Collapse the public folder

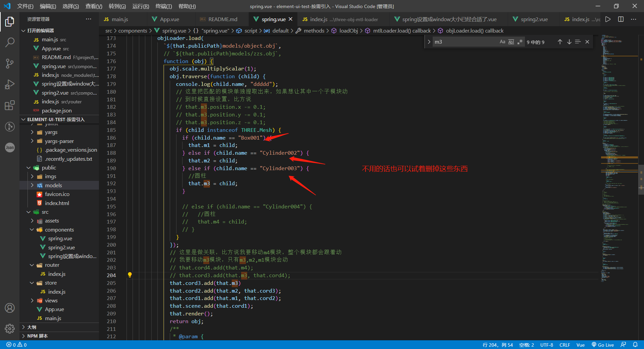coord(29,167)
